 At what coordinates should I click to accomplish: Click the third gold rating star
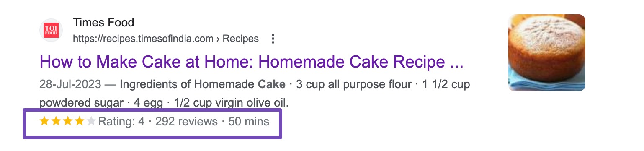tap(67, 122)
